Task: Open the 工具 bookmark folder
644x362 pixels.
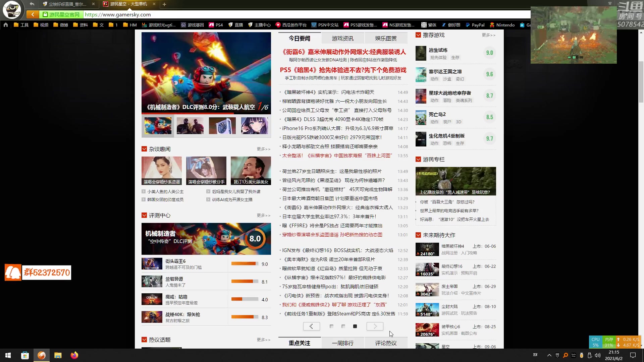Action: tap(21, 25)
